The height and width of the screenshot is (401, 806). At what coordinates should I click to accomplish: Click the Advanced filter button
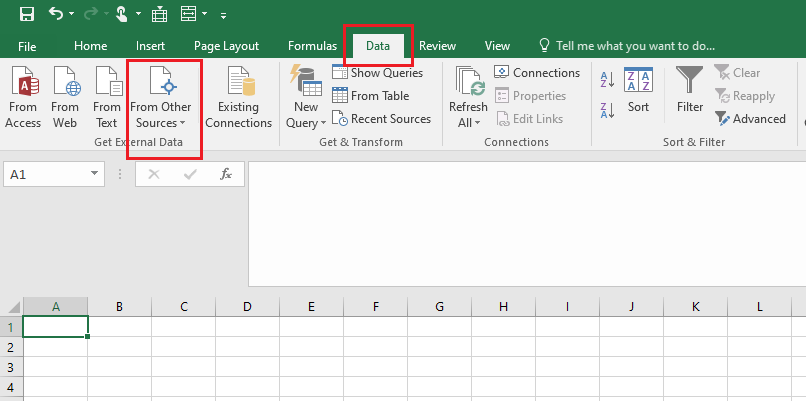pyautogui.click(x=750, y=119)
